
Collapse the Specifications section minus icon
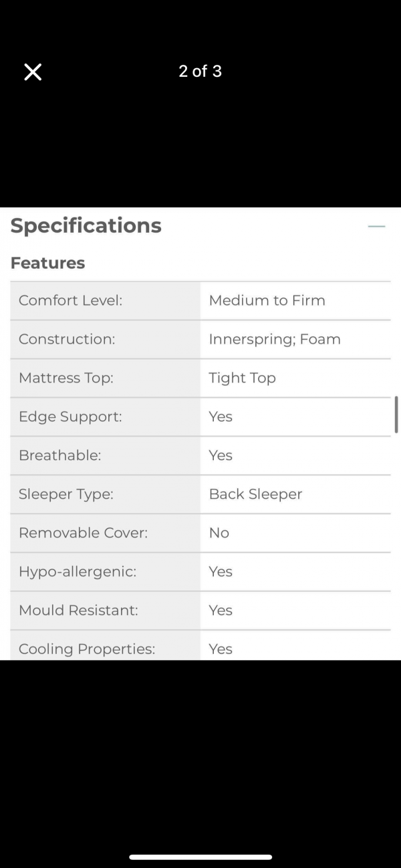tap(377, 227)
